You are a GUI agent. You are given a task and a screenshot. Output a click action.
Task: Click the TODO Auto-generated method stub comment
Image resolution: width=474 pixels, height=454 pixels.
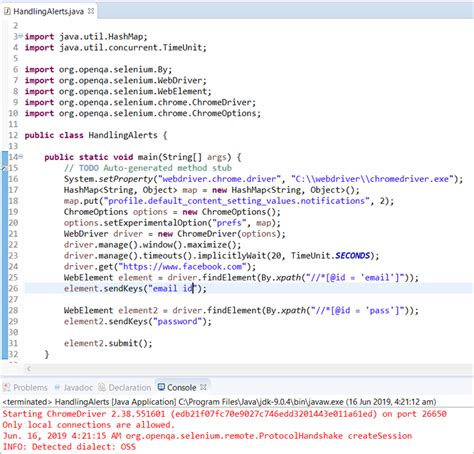(148, 168)
